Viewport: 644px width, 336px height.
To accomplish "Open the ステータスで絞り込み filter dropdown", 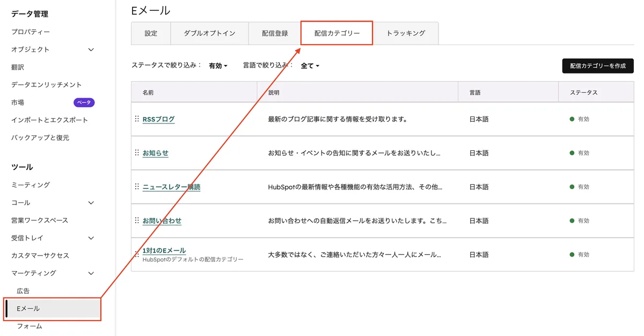I will tap(218, 65).
